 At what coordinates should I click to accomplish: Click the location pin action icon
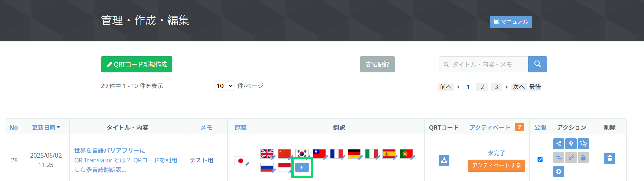(x=571, y=144)
